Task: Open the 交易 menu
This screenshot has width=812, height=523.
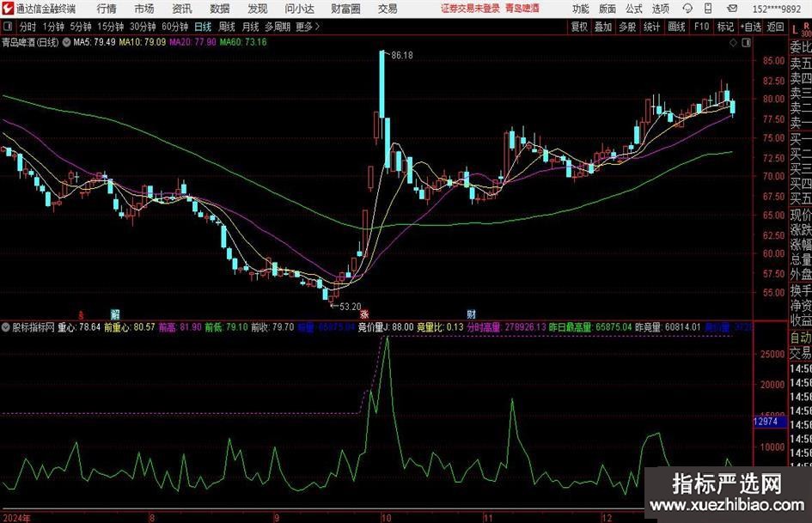Action: click(x=388, y=9)
